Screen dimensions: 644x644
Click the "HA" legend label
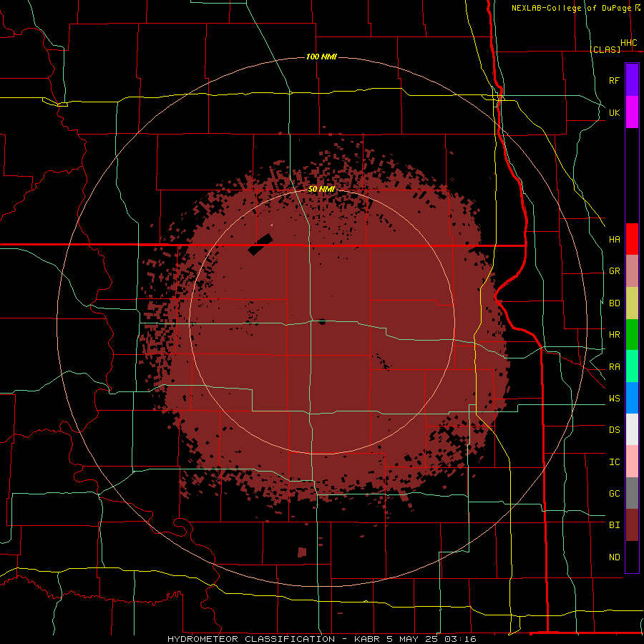click(614, 239)
